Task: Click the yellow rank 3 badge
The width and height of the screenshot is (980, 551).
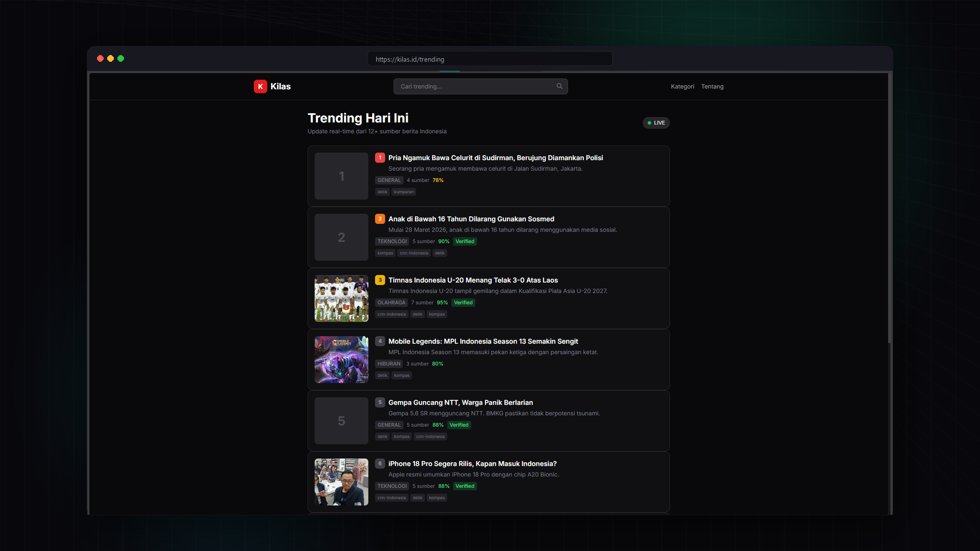Action: click(x=380, y=280)
